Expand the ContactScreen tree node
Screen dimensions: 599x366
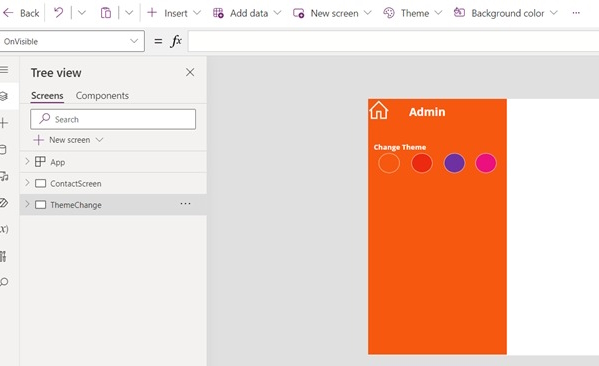click(x=27, y=183)
